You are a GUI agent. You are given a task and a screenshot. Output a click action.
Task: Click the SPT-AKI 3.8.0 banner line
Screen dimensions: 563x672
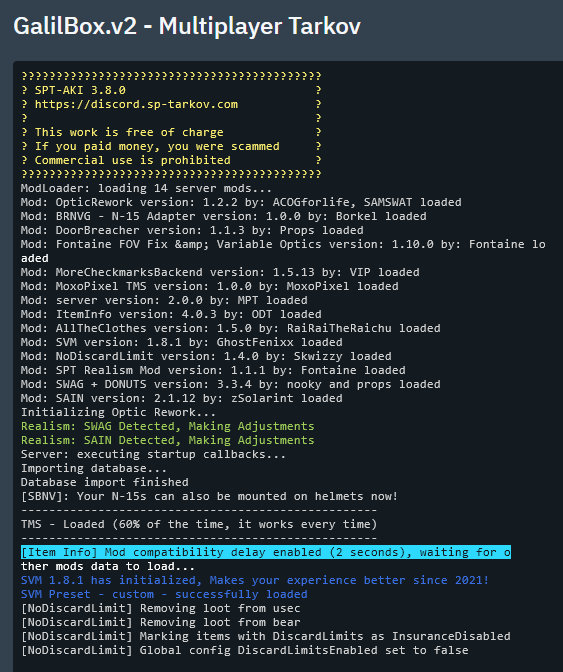(x=80, y=90)
